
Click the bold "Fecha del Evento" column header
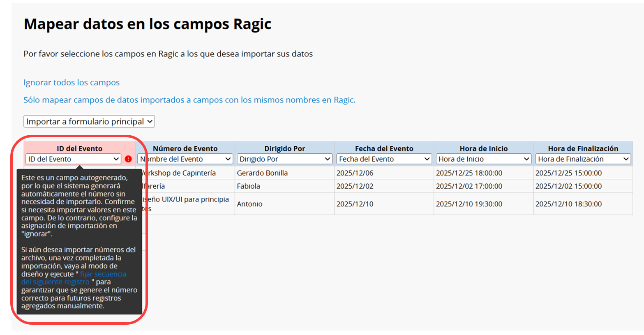click(x=384, y=148)
